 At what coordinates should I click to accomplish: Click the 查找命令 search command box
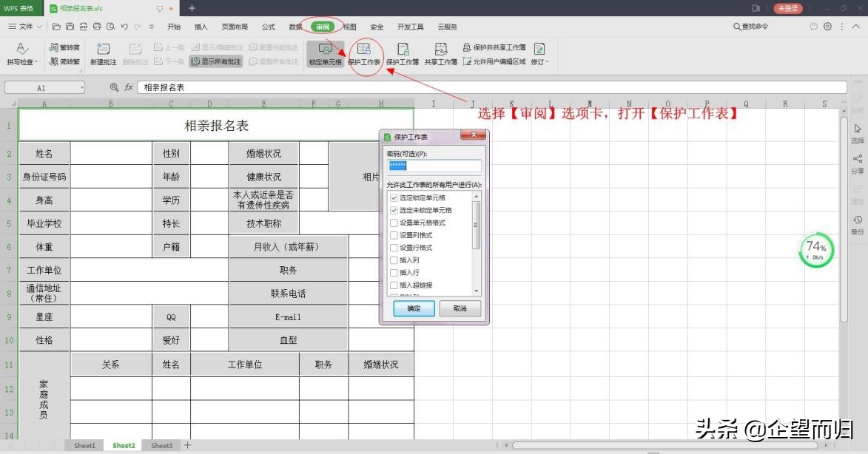[750, 27]
